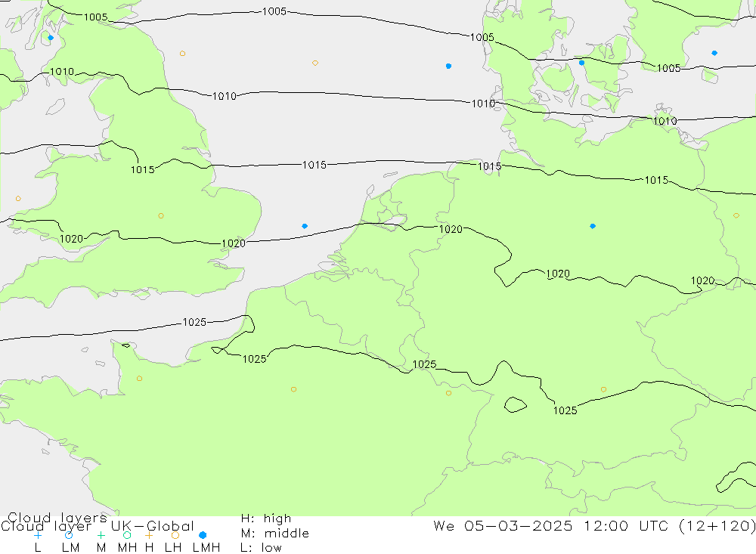This screenshot has height=554, width=756.
Task: Click the green M plus legend symbol
Action: [101, 535]
